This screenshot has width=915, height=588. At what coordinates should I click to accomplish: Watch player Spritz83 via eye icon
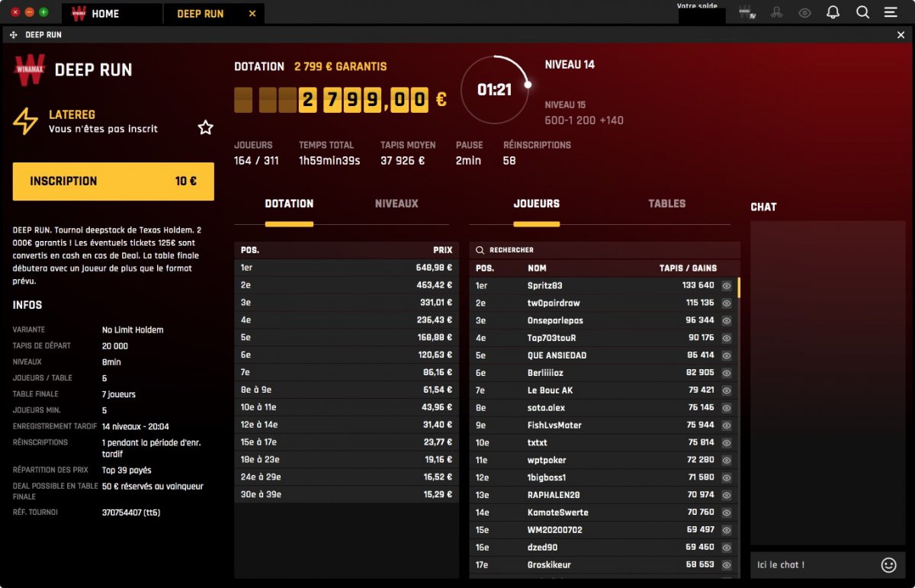(x=727, y=286)
